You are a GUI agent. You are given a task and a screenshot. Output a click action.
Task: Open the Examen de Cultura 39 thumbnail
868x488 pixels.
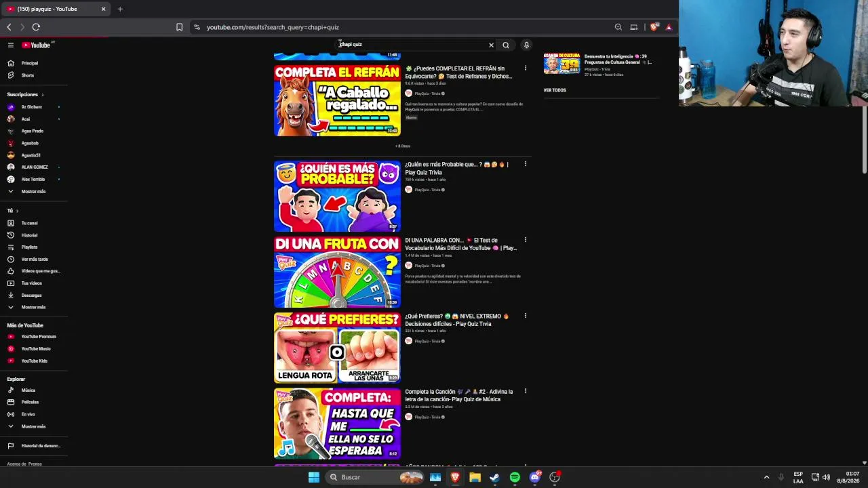click(x=561, y=63)
